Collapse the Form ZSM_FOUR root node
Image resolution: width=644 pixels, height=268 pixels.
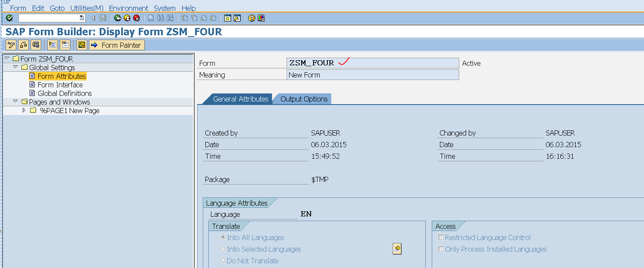[x=7, y=58]
